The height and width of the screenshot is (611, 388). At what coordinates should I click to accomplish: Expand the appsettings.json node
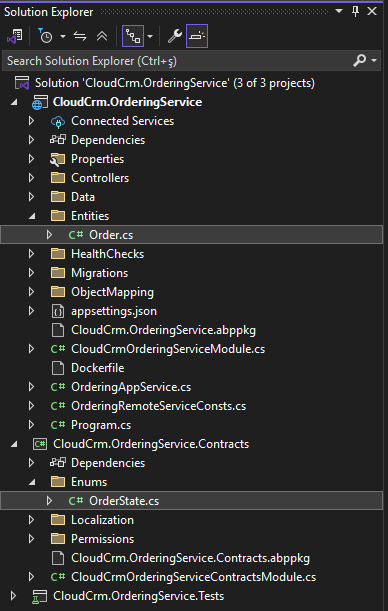[32, 311]
